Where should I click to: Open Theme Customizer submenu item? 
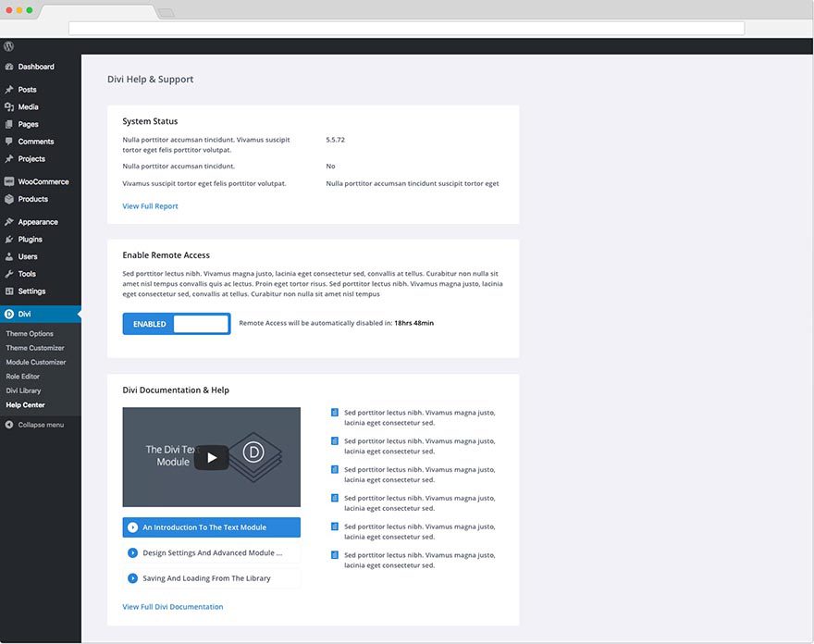pyautogui.click(x=35, y=348)
